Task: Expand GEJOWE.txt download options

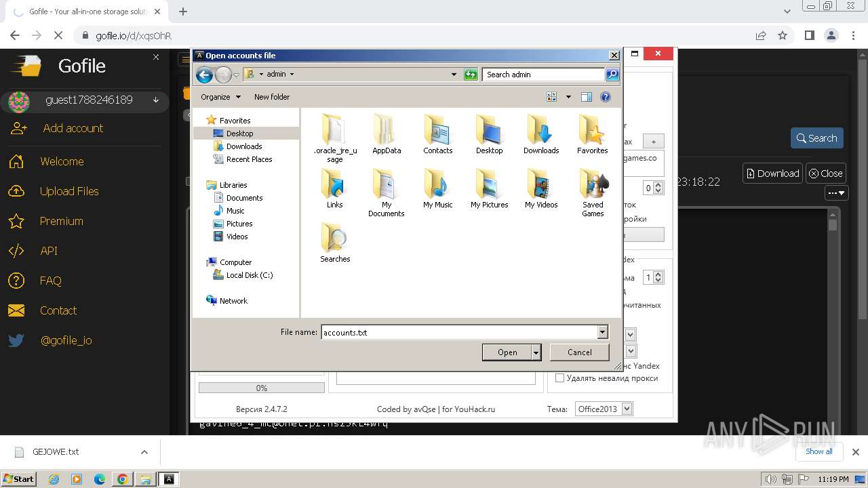Action: coord(144,452)
